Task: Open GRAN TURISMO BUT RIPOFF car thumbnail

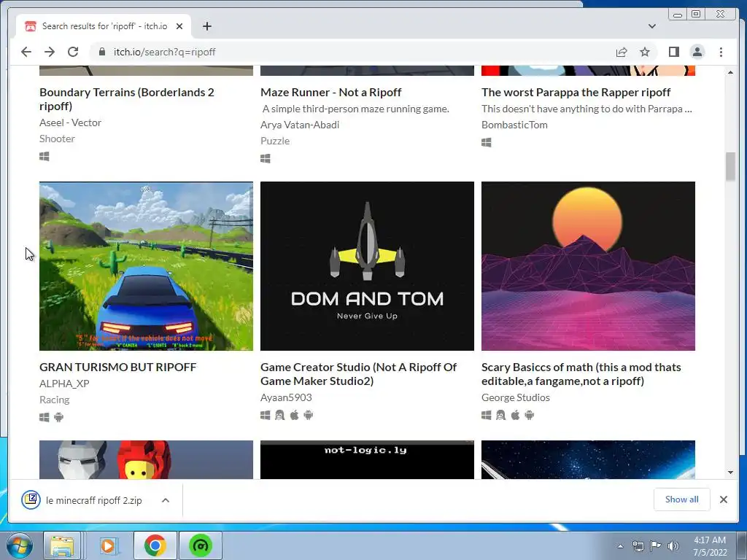Action: click(x=146, y=266)
